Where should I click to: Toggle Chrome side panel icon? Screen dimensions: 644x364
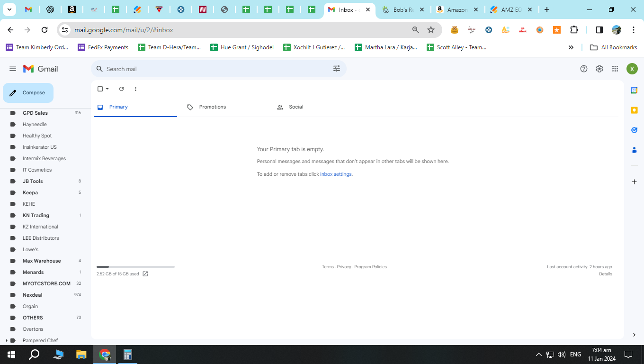[599, 30]
